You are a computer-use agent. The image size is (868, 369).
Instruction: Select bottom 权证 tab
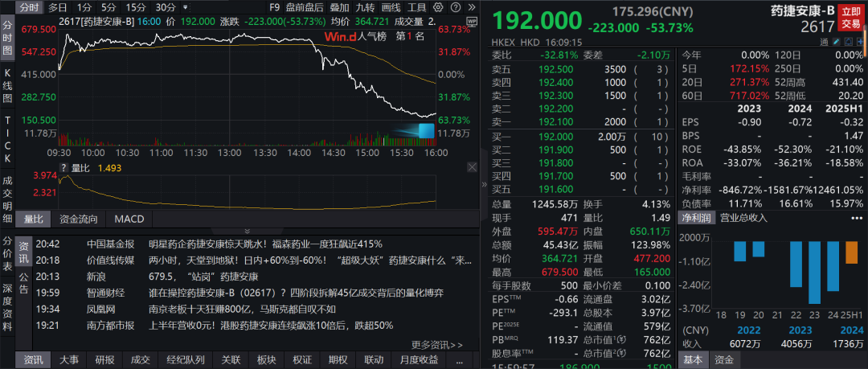coord(302,360)
